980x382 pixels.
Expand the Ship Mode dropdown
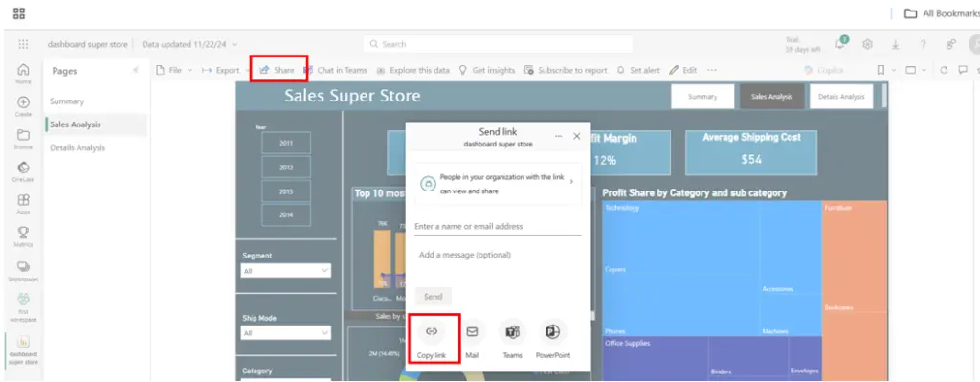click(286, 332)
